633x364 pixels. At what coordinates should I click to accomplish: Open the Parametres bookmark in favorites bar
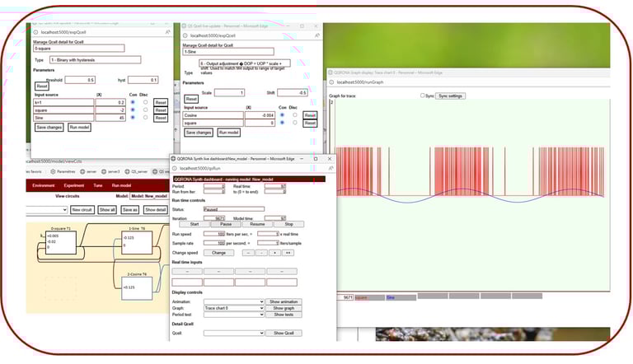pos(63,171)
